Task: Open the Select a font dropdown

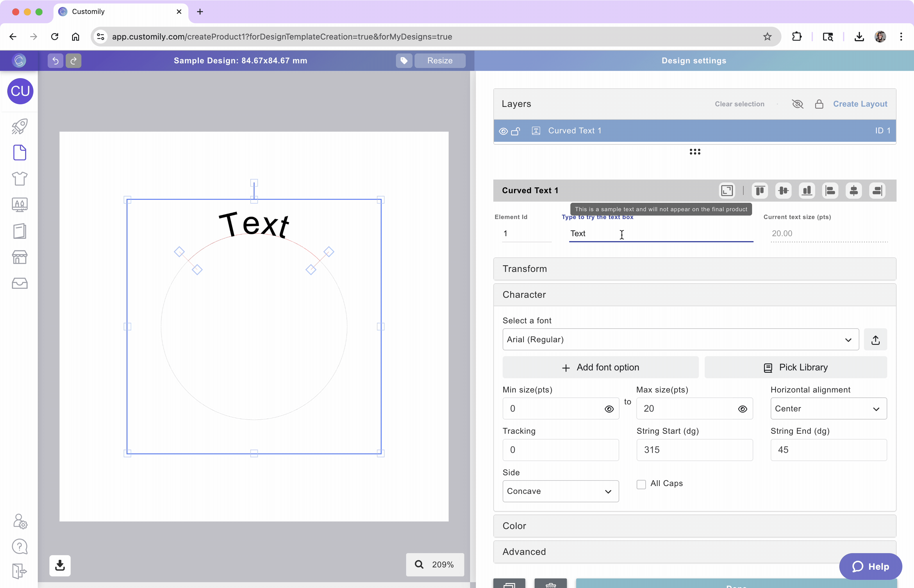Action: (x=680, y=339)
